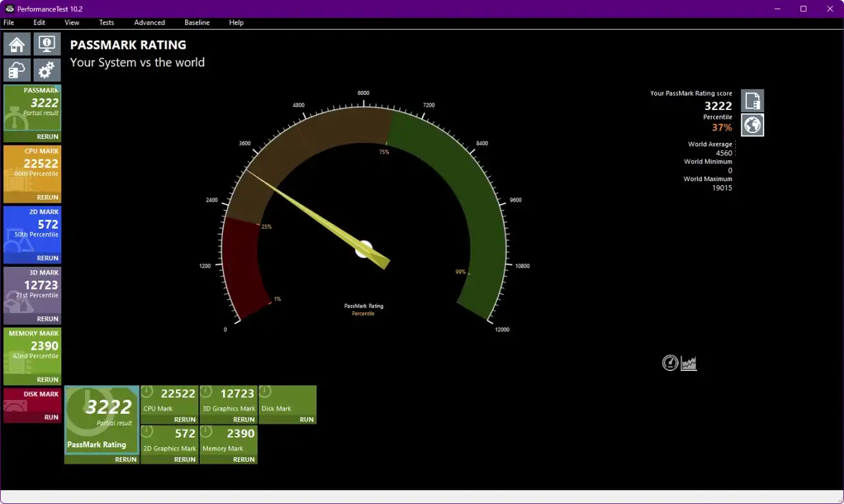
Task: Click the Home icon button
Action: pyautogui.click(x=17, y=44)
